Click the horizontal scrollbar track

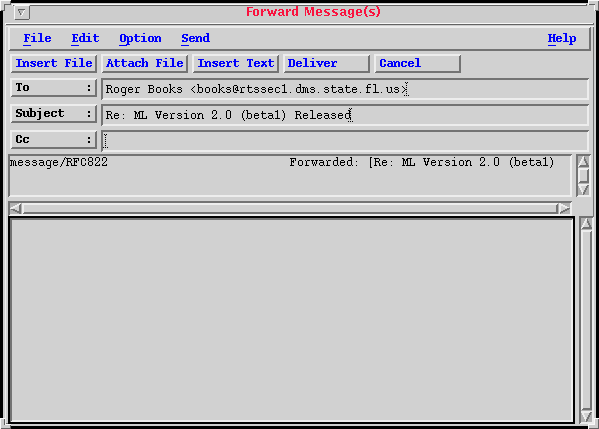[290, 209]
